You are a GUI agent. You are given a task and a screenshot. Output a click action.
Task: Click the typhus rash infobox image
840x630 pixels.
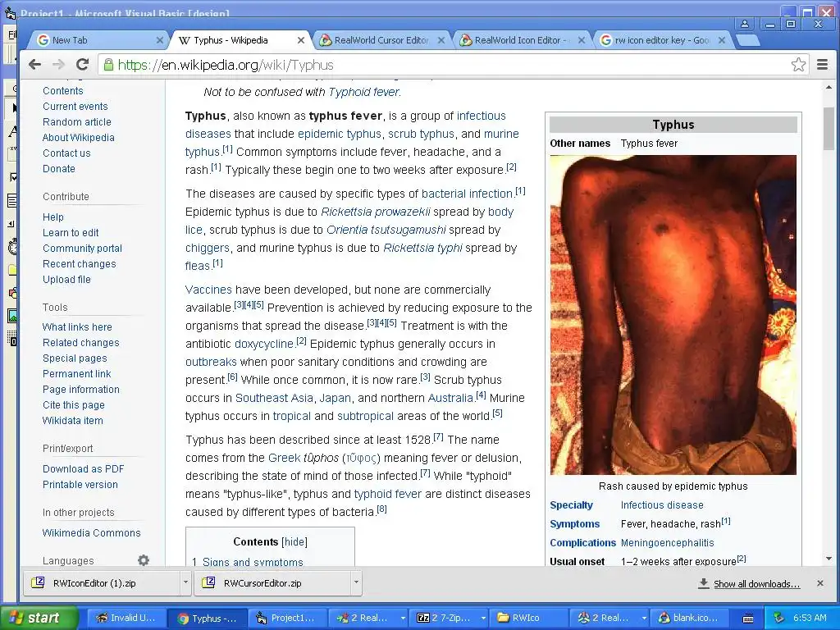[673, 315]
